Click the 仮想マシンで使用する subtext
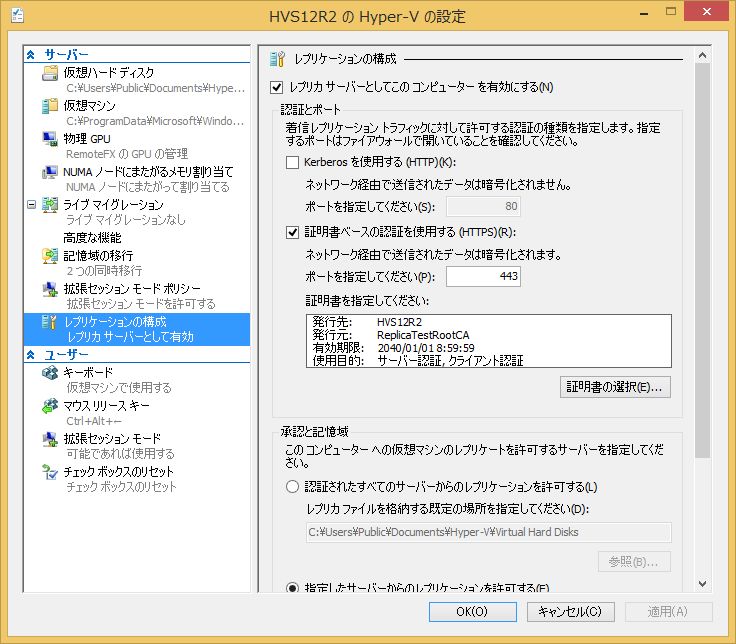Viewport: 736px width, 644px height. (119, 388)
